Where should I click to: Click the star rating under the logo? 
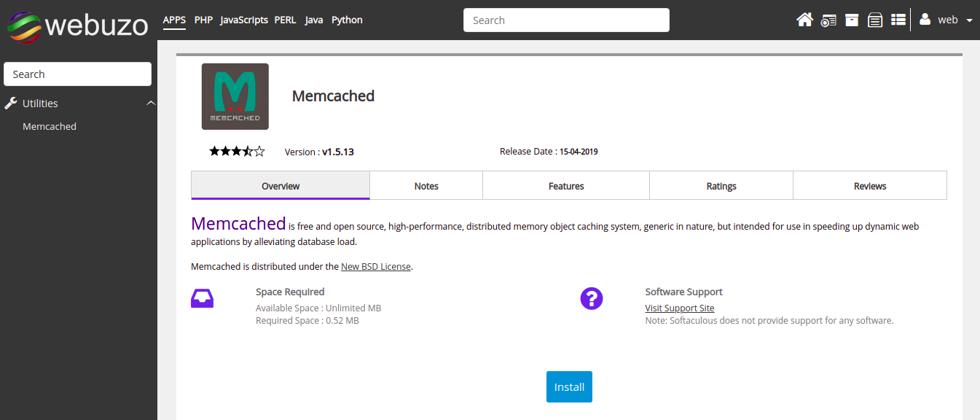click(237, 152)
